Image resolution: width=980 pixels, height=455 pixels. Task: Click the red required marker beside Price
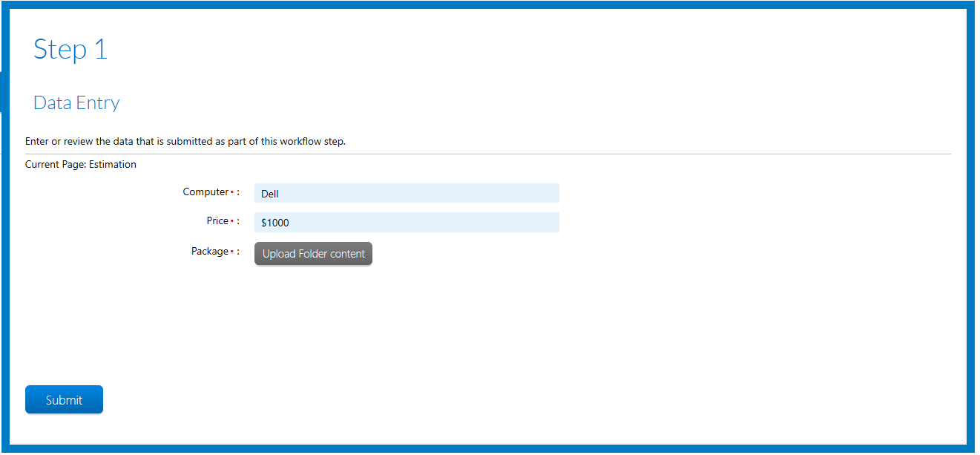click(232, 222)
